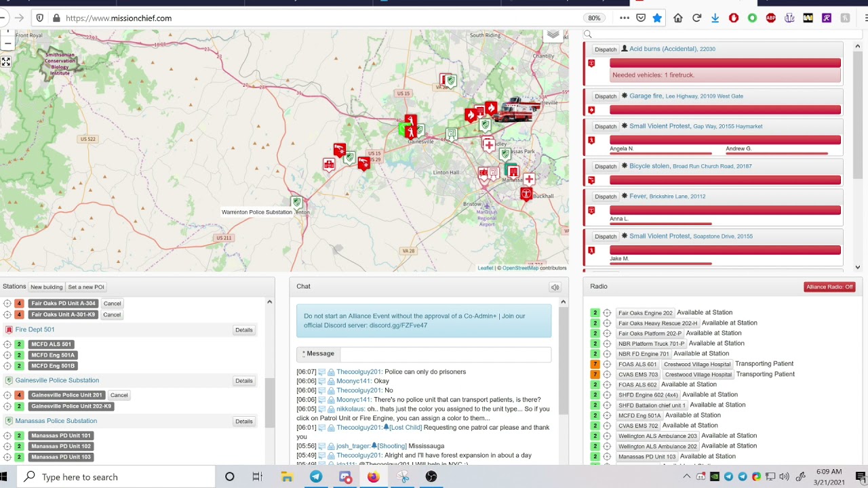Show hidden icons in the system tray
Image resolution: width=868 pixels, height=488 pixels.
pyautogui.click(x=687, y=476)
